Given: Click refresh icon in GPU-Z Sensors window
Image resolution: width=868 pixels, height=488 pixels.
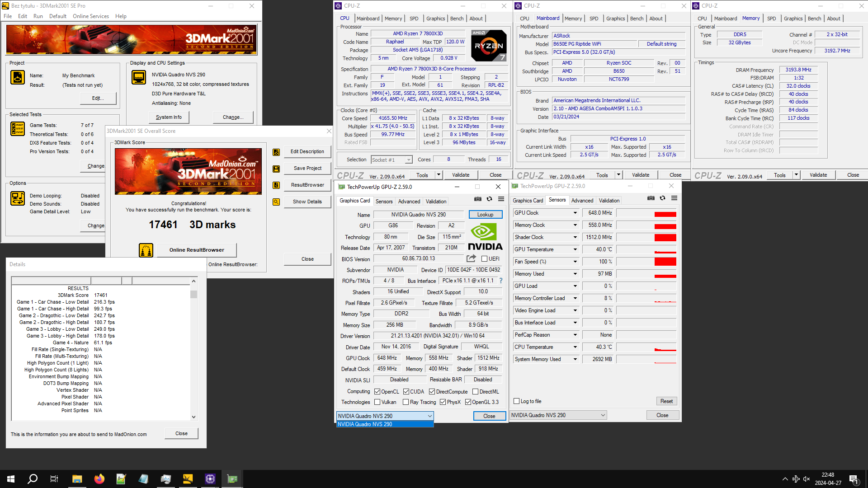Looking at the screenshot, I should coord(662,198).
